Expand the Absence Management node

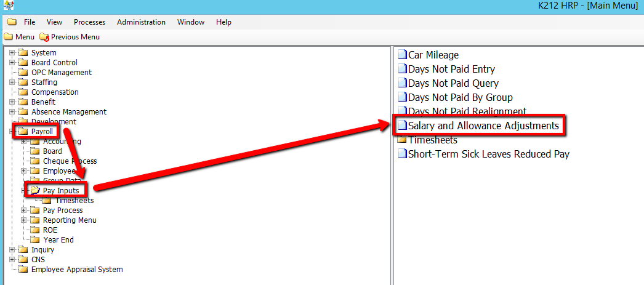pyautogui.click(x=12, y=112)
